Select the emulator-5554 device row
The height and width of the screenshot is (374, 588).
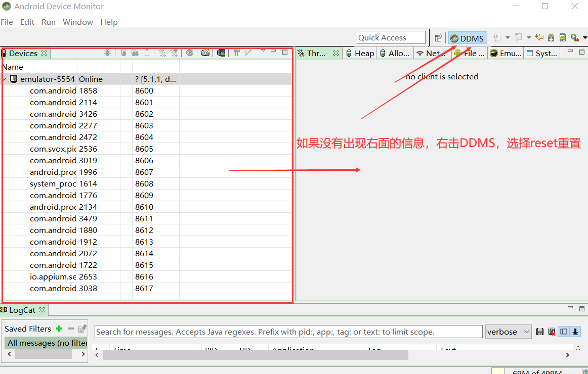tap(147, 79)
